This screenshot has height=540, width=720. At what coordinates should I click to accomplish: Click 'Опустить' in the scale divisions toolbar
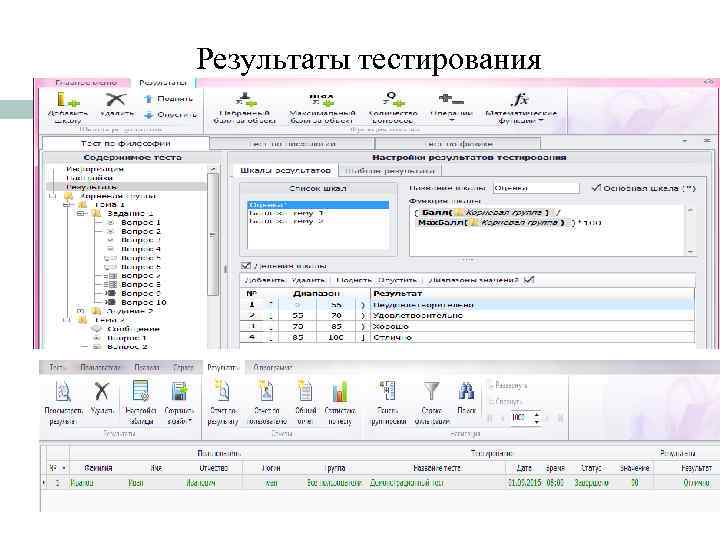[x=397, y=280]
